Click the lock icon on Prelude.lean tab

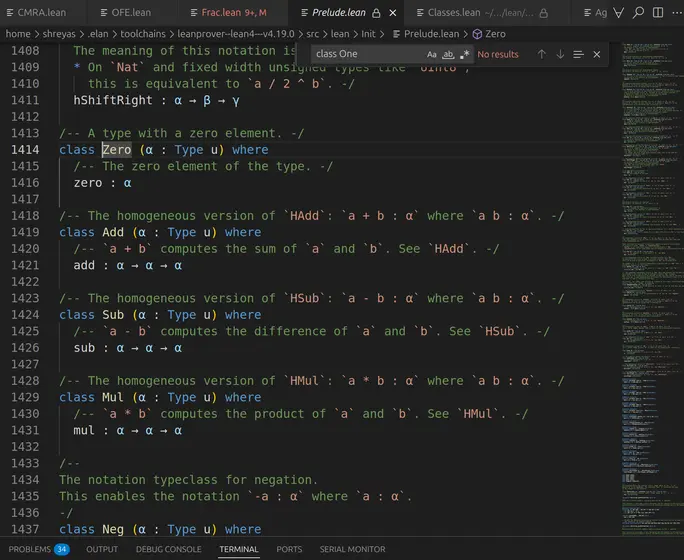point(375,13)
